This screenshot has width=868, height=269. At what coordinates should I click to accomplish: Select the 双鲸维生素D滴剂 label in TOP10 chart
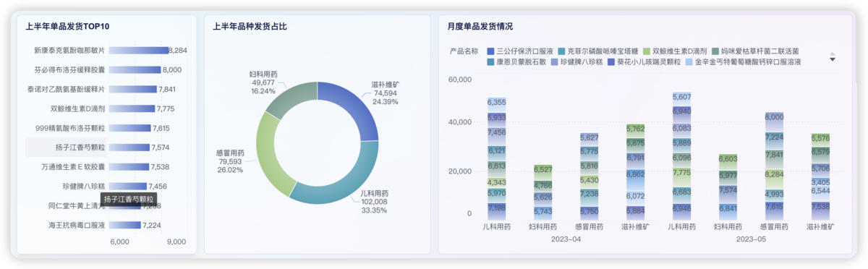[78, 108]
